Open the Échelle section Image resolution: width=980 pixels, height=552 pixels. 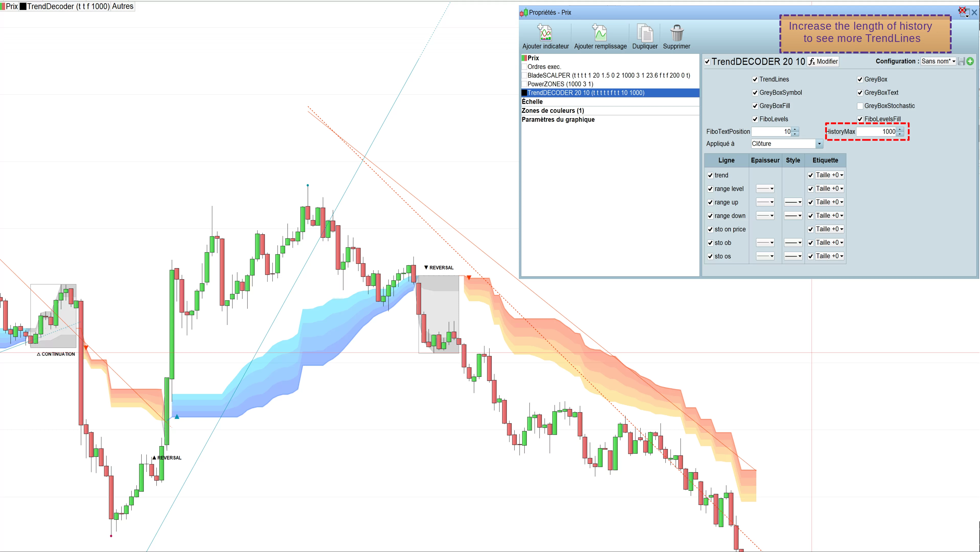(x=610, y=102)
